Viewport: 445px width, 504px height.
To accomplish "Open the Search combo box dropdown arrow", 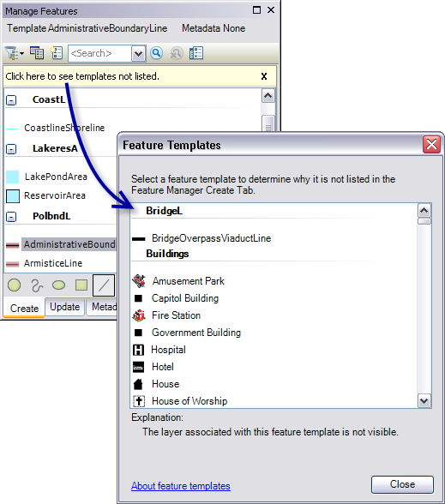I will tap(139, 53).
